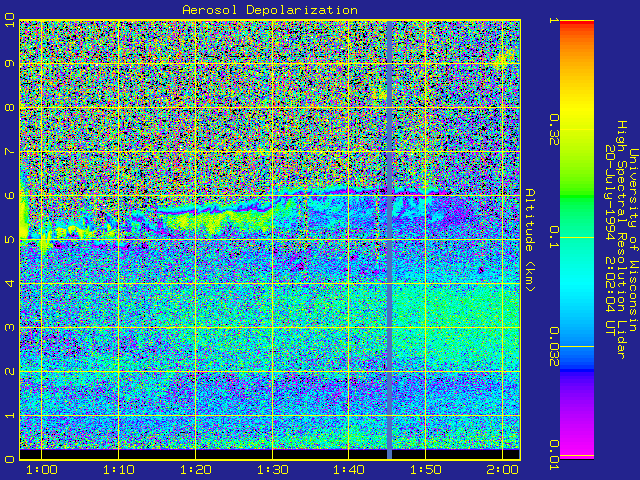Click altitude label 2 on left axis
The width and height of the screenshot is (640, 480).
pos(9,371)
